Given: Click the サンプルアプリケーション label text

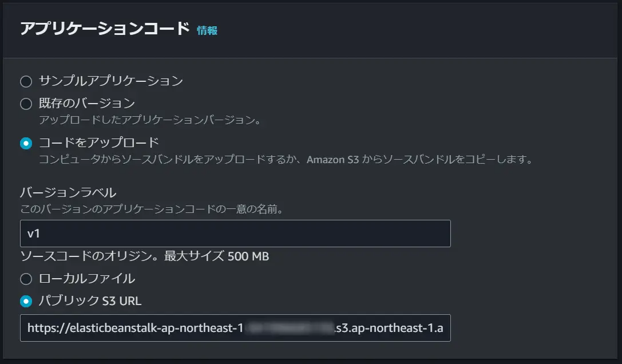Looking at the screenshot, I should click(x=111, y=81).
